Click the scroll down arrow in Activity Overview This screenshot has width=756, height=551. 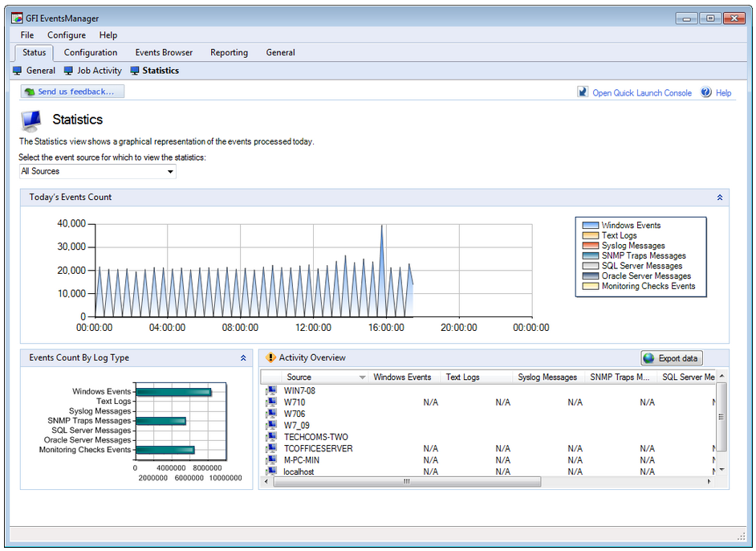pos(721,469)
